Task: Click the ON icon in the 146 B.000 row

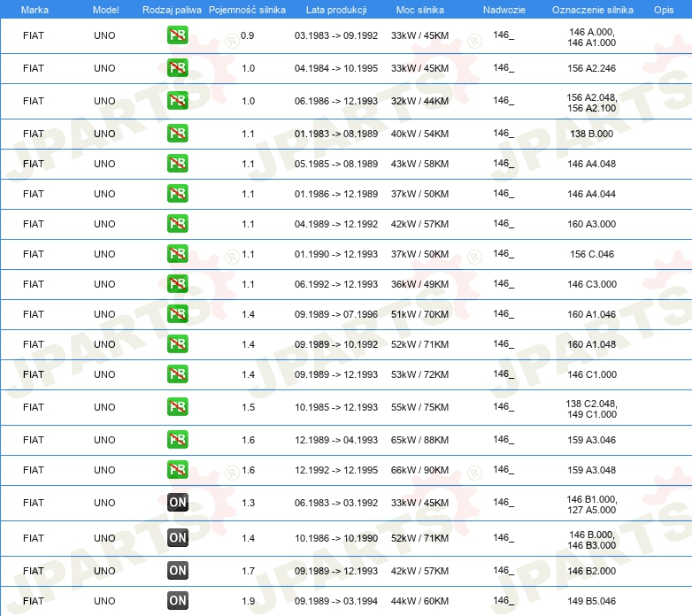Action: [x=177, y=538]
